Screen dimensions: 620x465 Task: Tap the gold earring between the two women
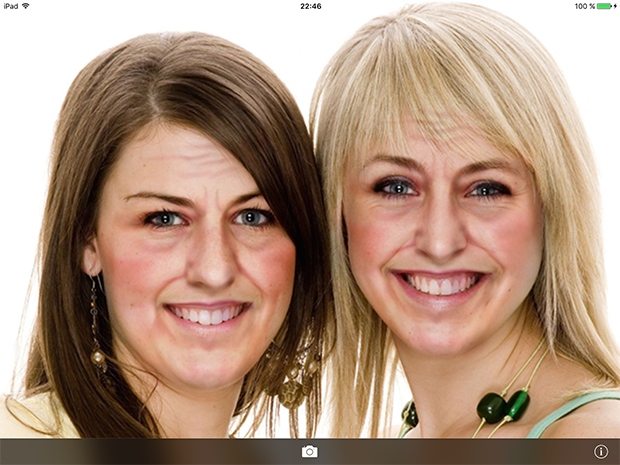tap(292, 385)
